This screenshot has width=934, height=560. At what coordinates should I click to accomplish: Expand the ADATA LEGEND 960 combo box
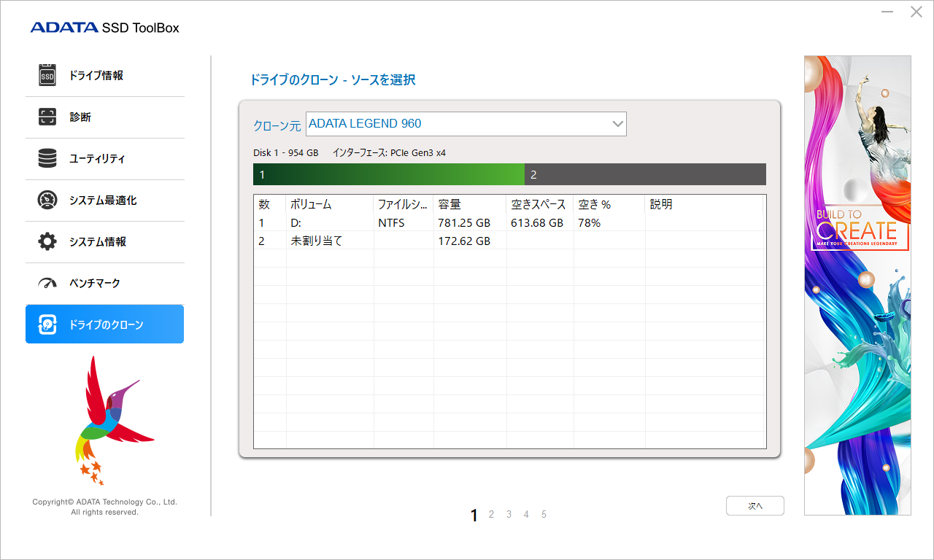(x=466, y=123)
